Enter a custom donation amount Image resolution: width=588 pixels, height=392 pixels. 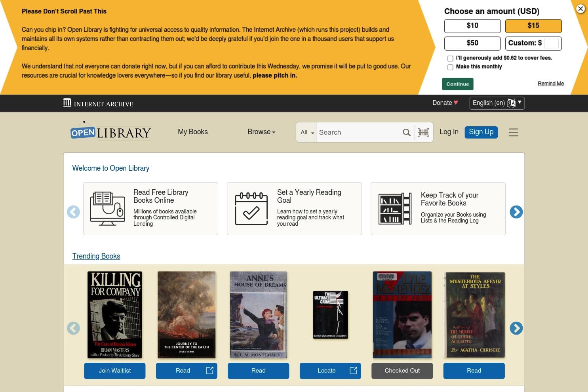(551, 43)
